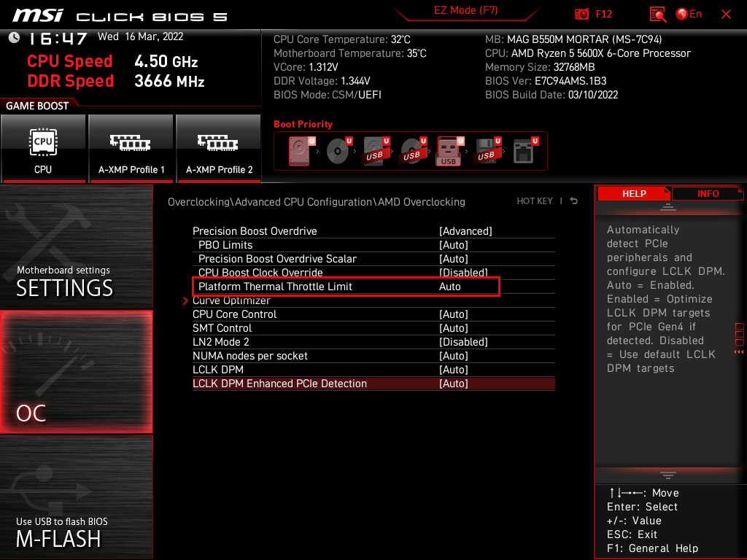Click the Boot Priority heading
This screenshot has height=560, width=747.
303,124
